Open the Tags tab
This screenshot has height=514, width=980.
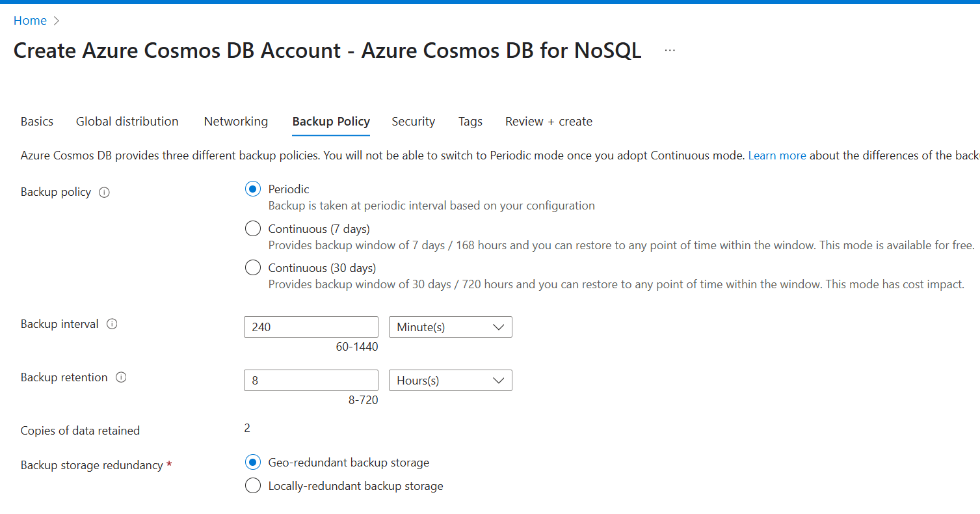470,122
